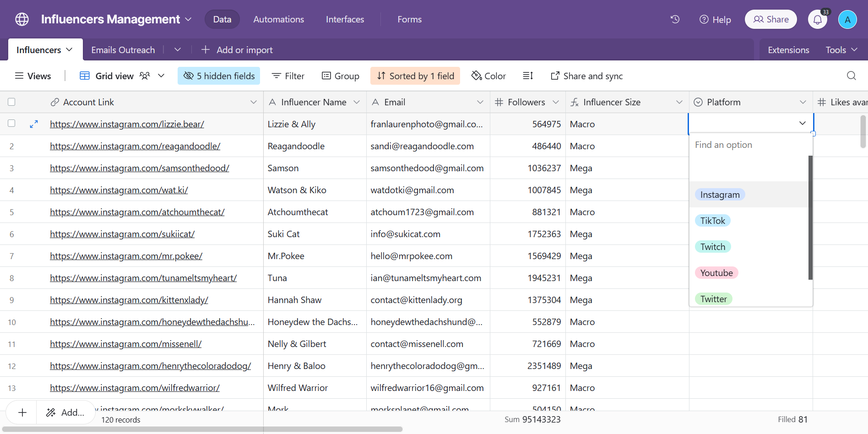The width and height of the screenshot is (868, 434).
Task: Click the Platform single-select field icon
Action: [x=698, y=102]
